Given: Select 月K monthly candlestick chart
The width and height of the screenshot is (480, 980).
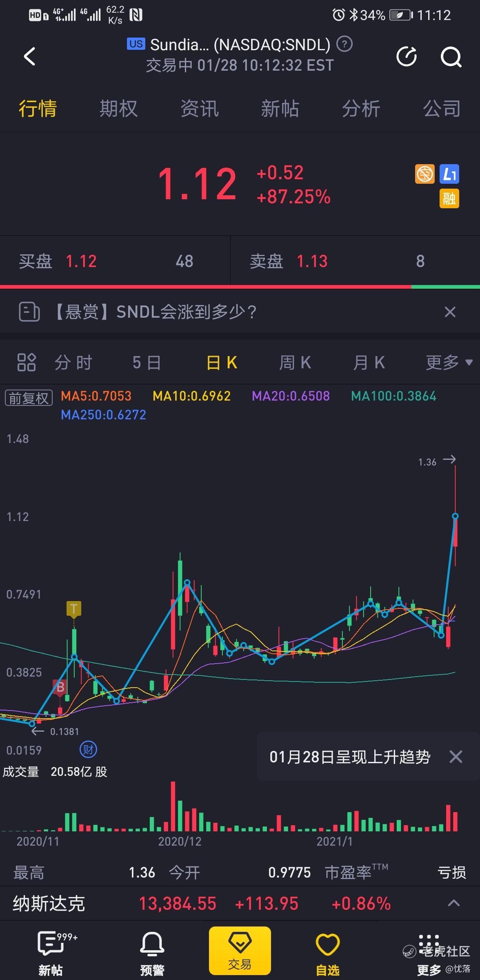Looking at the screenshot, I should pyautogui.click(x=369, y=362).
